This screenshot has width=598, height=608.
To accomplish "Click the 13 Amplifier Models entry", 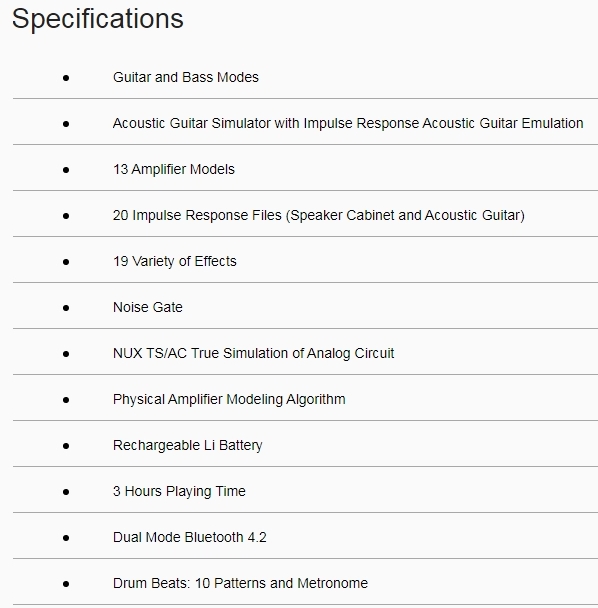I will point(174,169).
